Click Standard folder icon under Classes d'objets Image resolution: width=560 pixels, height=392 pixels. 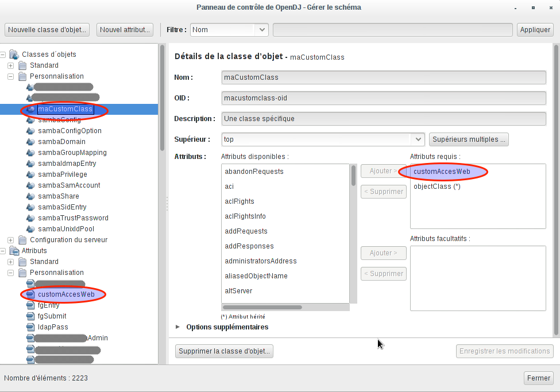[22, 65]
